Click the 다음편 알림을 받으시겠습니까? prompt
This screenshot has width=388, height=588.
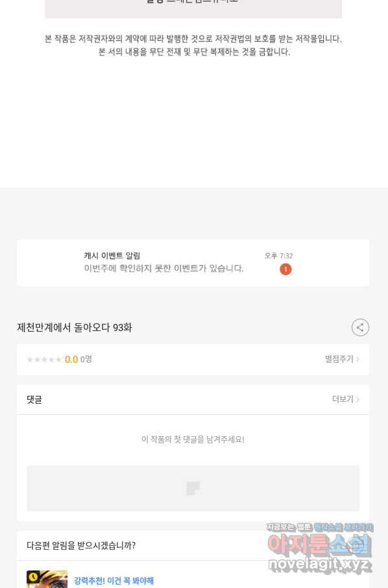(81, 545)
